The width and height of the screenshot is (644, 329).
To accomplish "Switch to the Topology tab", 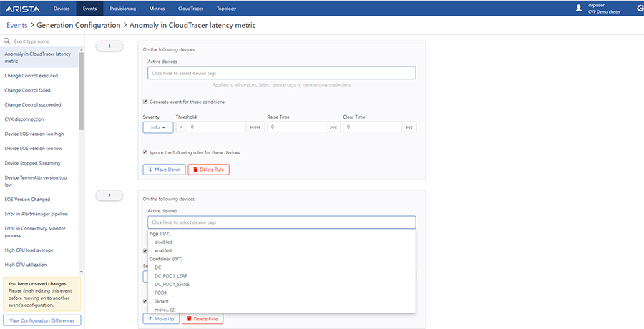I will pyautogui.click(x=226, y=8).
